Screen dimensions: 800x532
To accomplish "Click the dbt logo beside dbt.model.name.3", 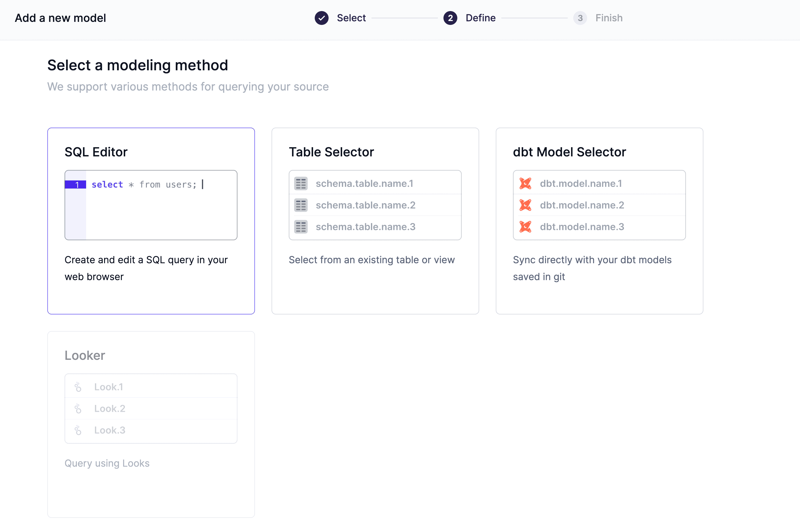I will (x=525, y=227).
